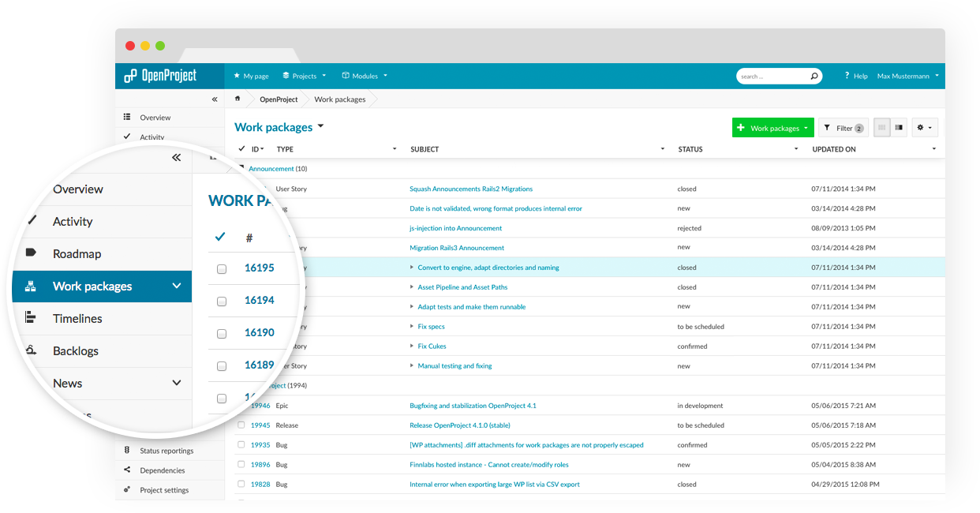Open the SUBJECT column dropdown arrow

[662, 149]
